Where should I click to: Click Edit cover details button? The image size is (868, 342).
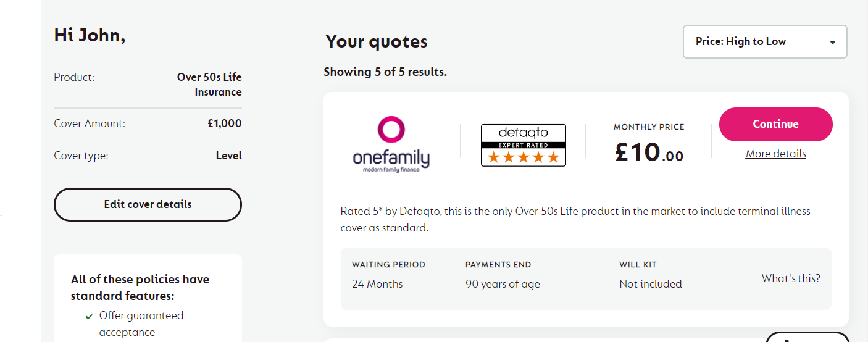[148, 204]
